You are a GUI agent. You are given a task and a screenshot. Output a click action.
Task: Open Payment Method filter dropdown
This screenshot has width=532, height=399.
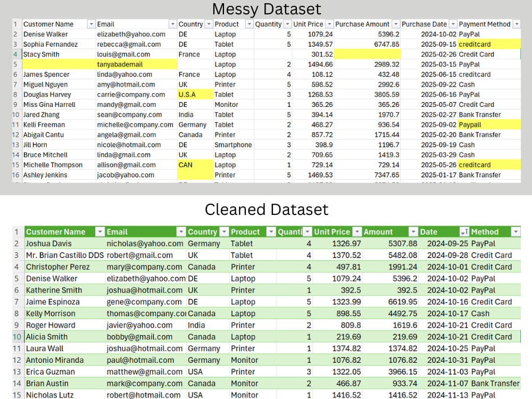(x=517, y=24)
